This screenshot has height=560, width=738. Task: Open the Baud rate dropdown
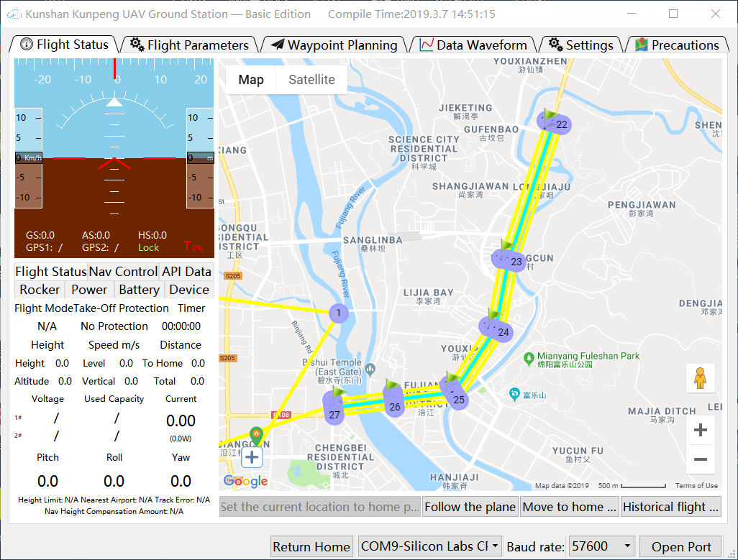(x=601, y=546)
